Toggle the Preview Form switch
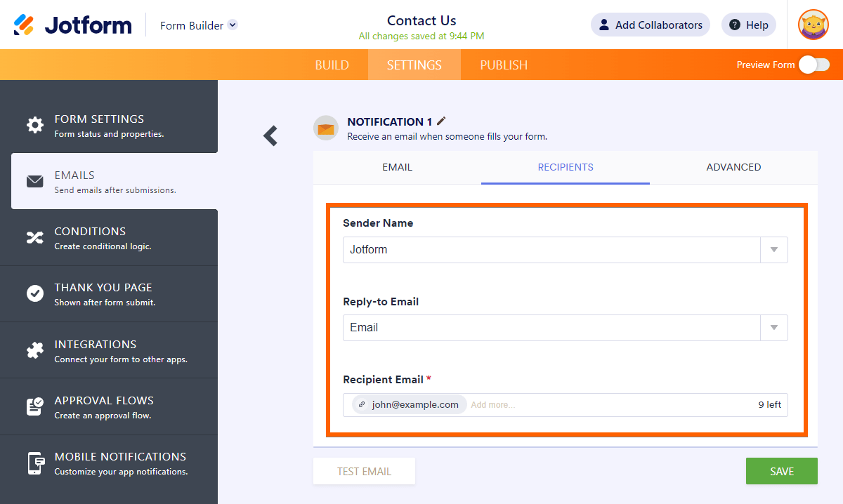843x504 pixels. (x=813, y=65)
